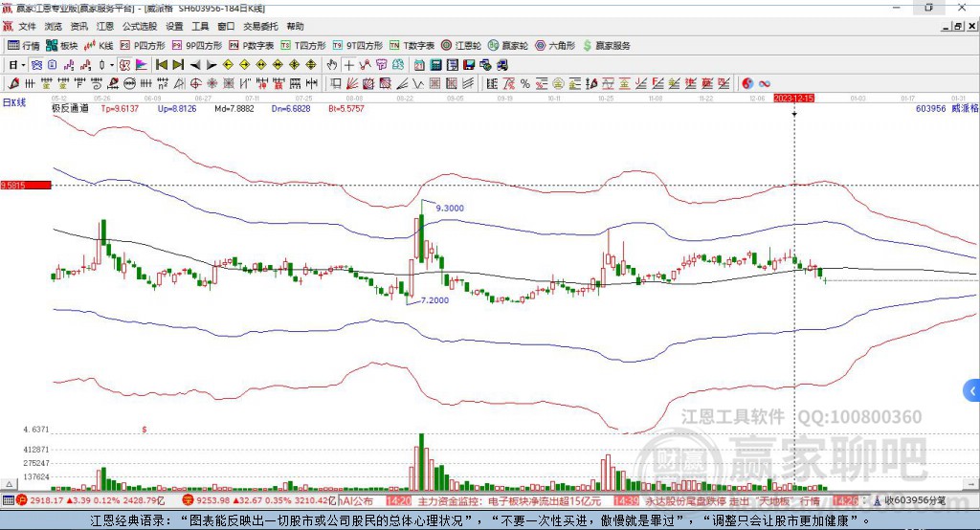Open the 公式选股 menu
Image resolution: width=980 pixels, height=530 pixels.
pos(140,26)
